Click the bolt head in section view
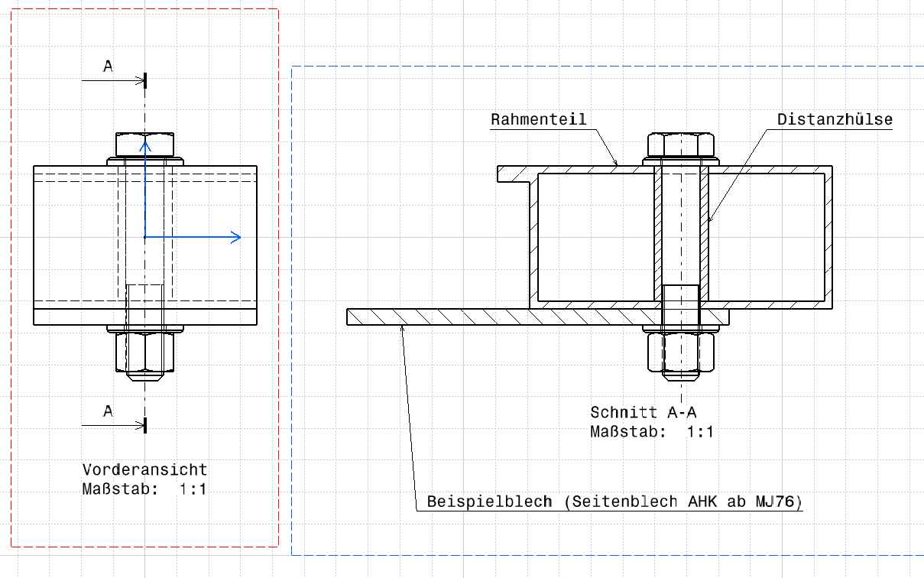Image resolution: width=924 pixels, height=578 pixels. click(x=680, y=144)
